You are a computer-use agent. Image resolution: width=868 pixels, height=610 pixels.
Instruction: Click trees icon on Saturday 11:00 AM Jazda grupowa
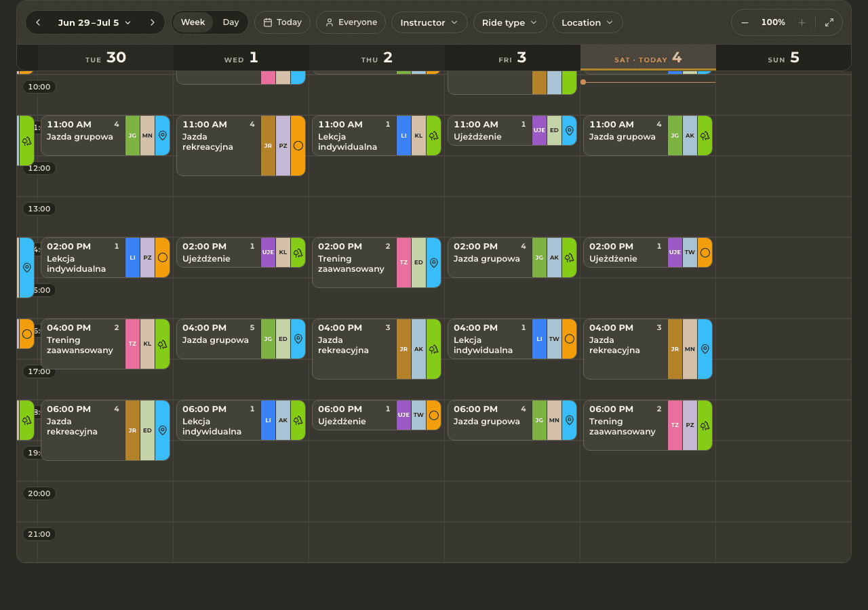(705, 136)
